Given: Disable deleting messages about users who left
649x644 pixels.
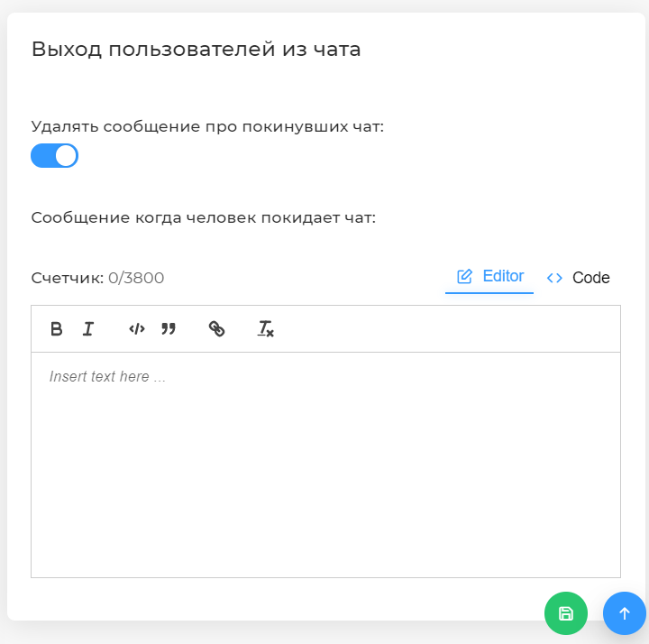Looking at the screenshot, I should [55, 156].
